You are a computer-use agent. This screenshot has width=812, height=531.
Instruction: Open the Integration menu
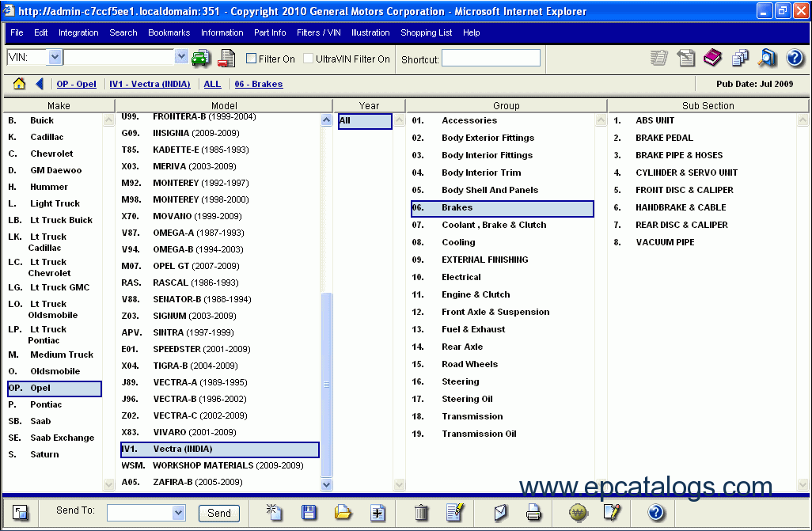tap(78, 32)
